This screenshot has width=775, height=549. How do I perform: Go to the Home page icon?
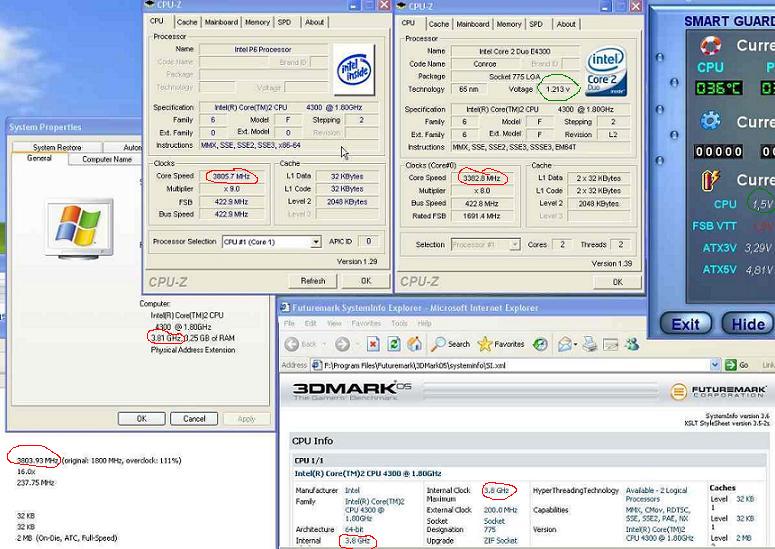click(x=414, y=344)
